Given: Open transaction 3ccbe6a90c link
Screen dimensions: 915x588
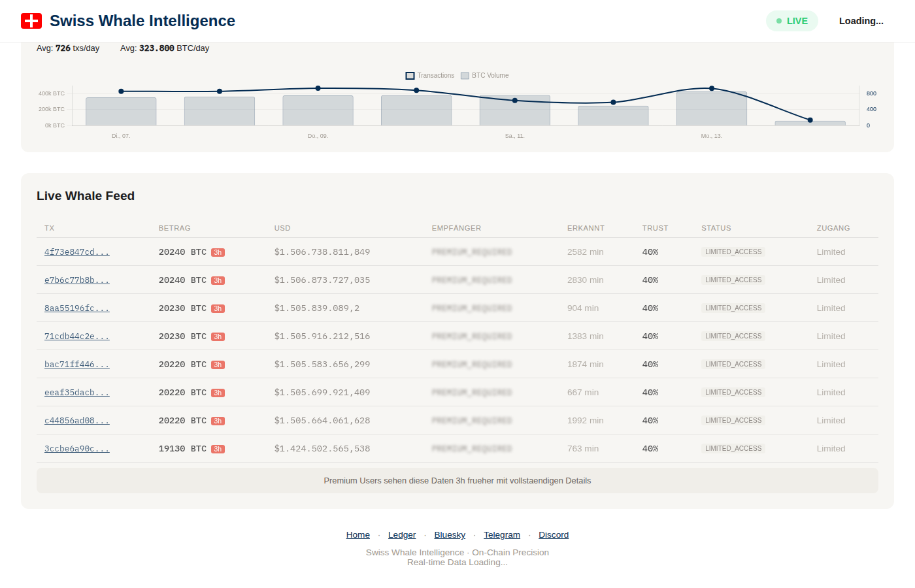Looking at the screenshot, I should (76, 449).
